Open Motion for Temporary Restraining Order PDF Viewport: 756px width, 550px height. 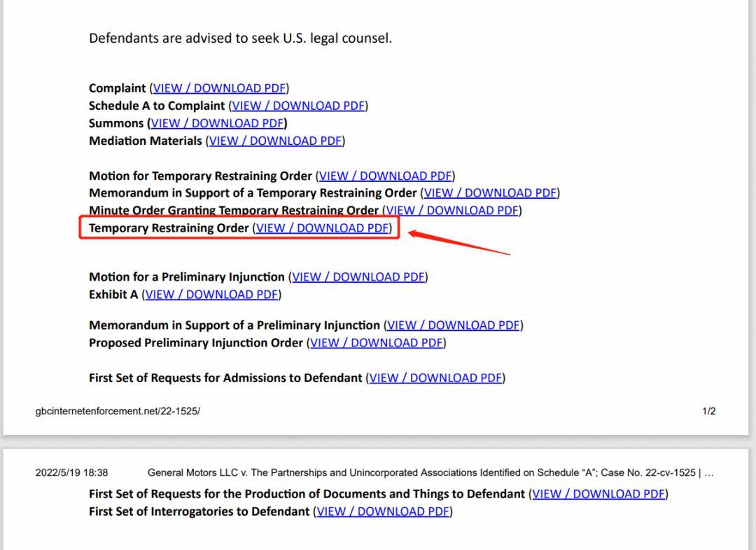click(385, 176)
